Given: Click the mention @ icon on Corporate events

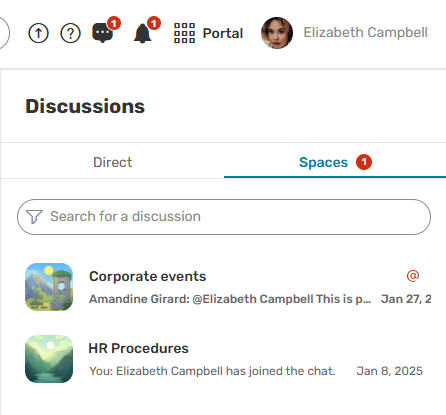Looking at the screenshot, I should 413,276.
